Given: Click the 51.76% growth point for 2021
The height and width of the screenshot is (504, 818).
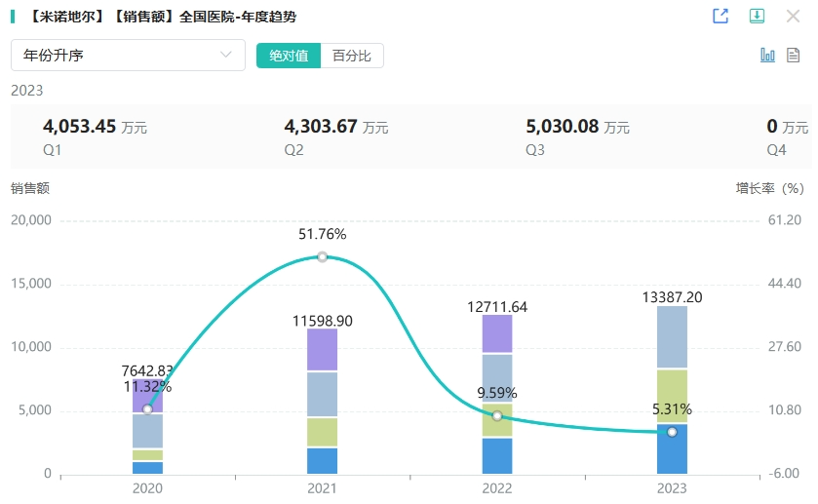Looking at the screenshot, I should tap(323, 257).
